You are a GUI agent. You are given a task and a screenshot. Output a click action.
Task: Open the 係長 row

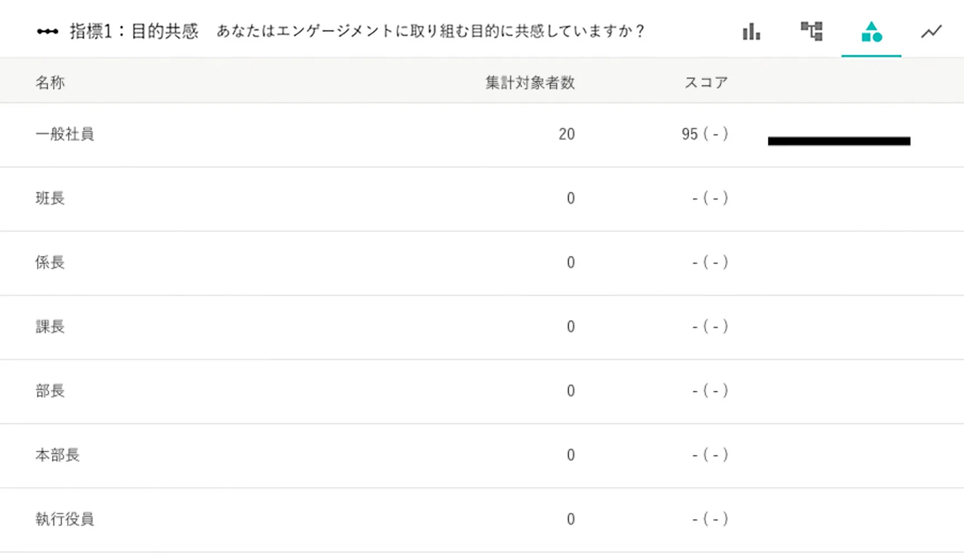click(x=482, y=263)
